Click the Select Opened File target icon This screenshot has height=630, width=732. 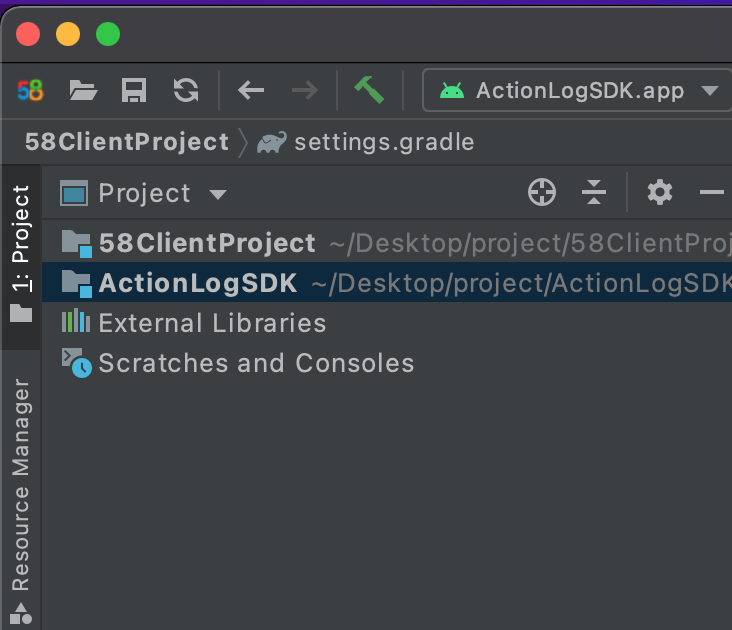[542, 193]
